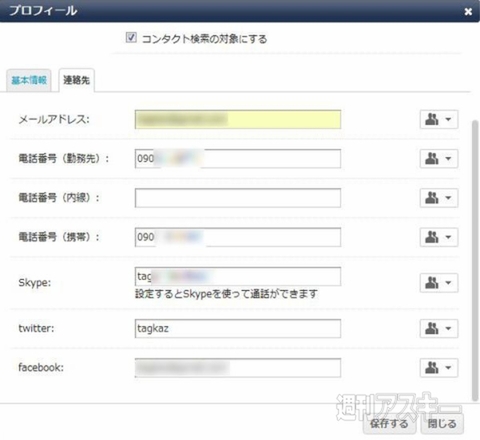Open visibility dropdown for facebook
Screen dimensions: 480x440
tap(439, 368)
